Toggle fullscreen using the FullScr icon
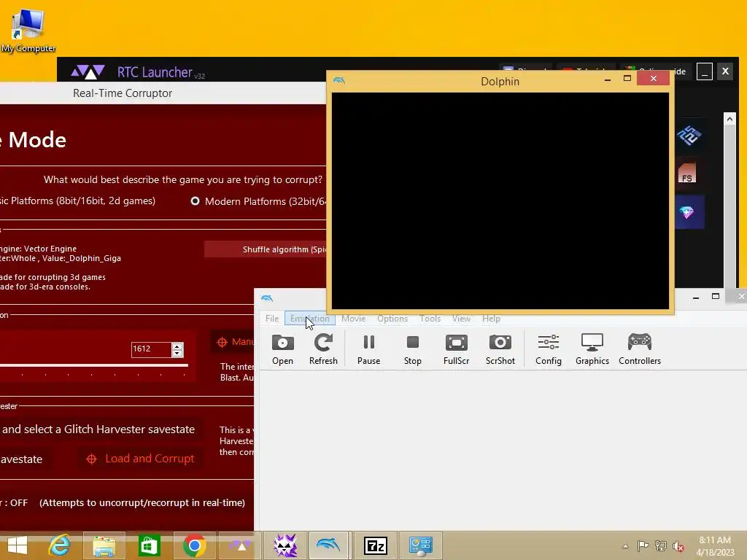This screenshot has height=560, width=747. tap(457, 349)
